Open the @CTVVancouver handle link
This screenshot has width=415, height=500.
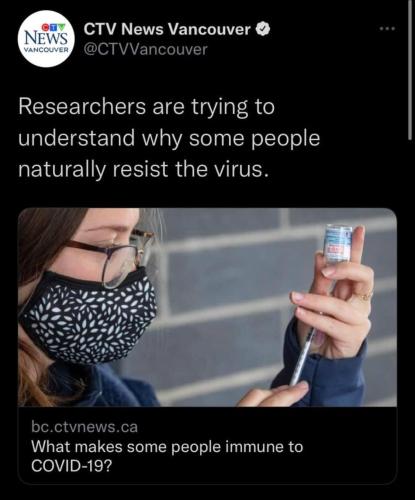tap(145, 50)
